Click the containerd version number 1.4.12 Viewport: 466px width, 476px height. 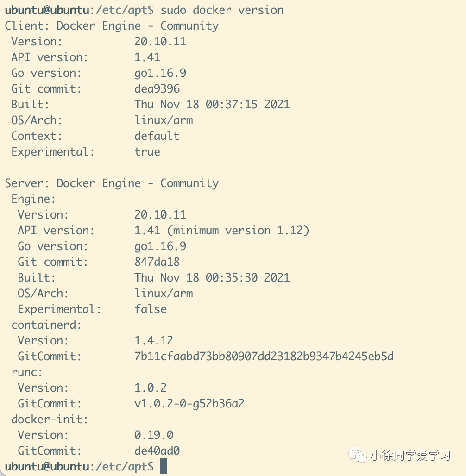154,340
